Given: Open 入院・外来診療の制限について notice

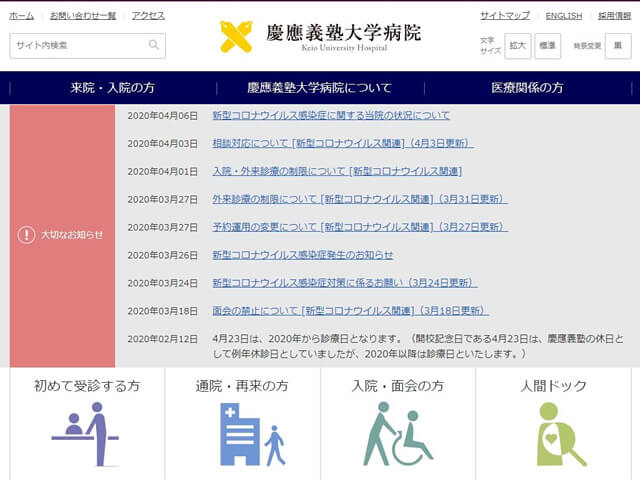Looking at the screenshot, I should [x=337, y=171].
